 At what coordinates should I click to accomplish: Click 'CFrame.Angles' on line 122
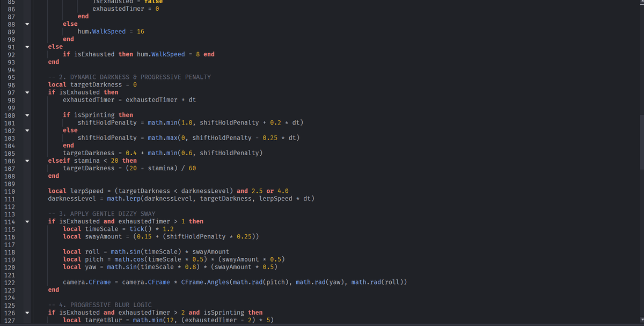205,282
